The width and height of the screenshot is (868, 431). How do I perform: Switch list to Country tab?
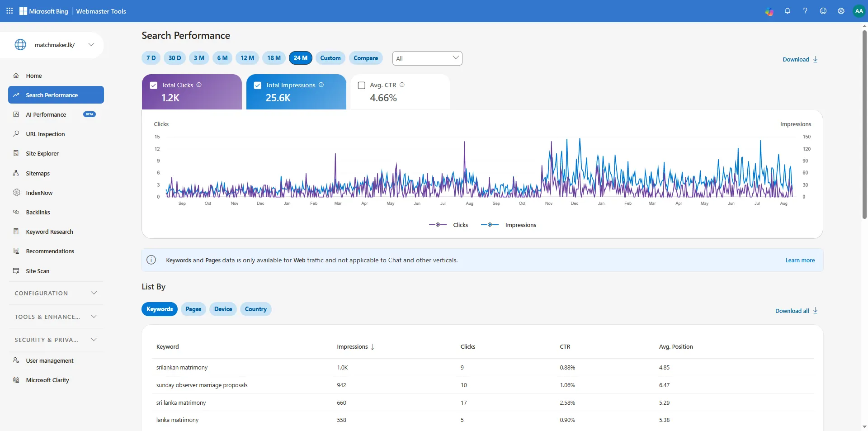(x=256, y=309)
